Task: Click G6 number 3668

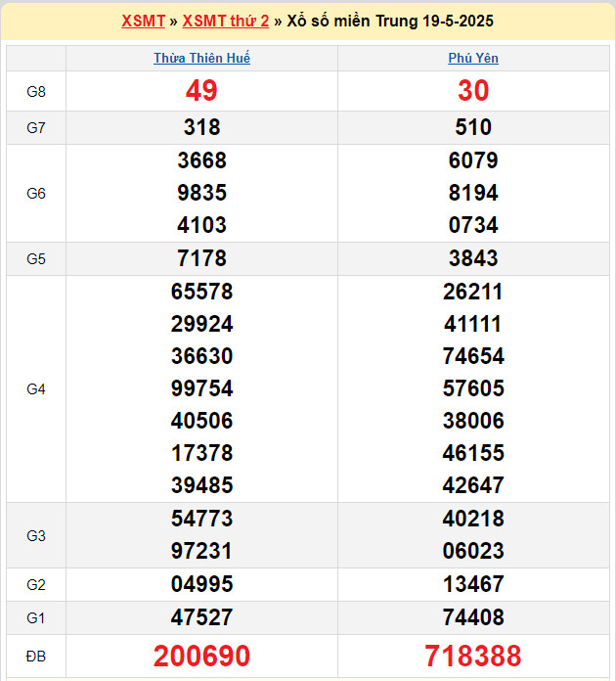Action: (201, 160)
